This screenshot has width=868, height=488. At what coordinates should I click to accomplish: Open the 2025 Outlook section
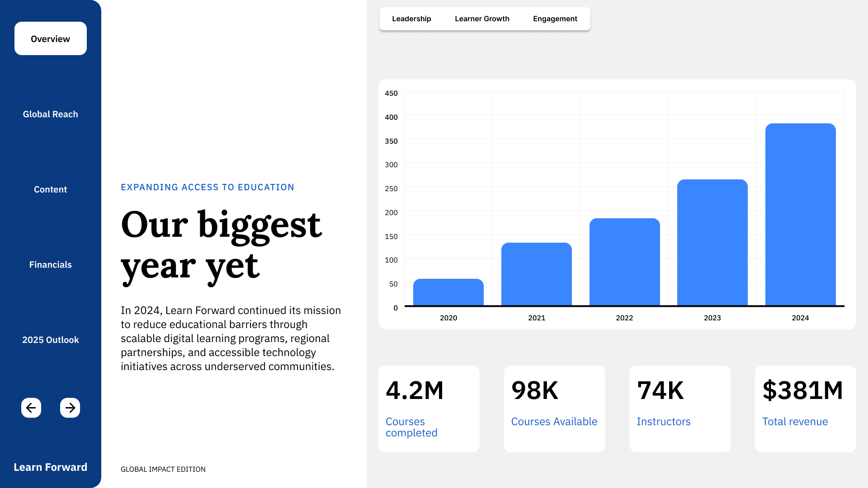pos(51,340)
